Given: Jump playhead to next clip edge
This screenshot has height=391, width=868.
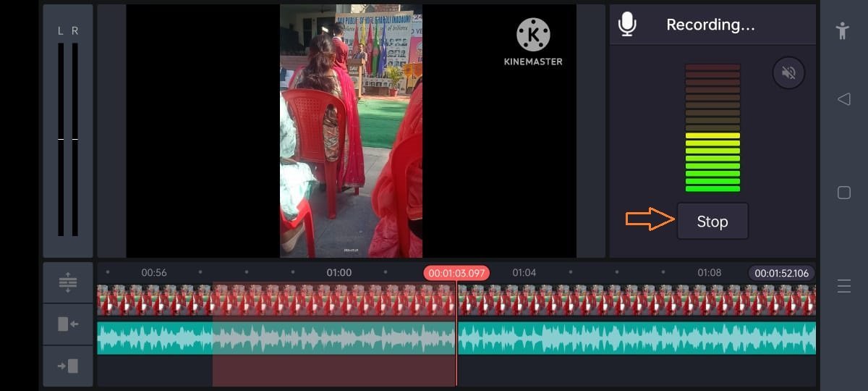Looking at the screenshot, I should [68, 366].
